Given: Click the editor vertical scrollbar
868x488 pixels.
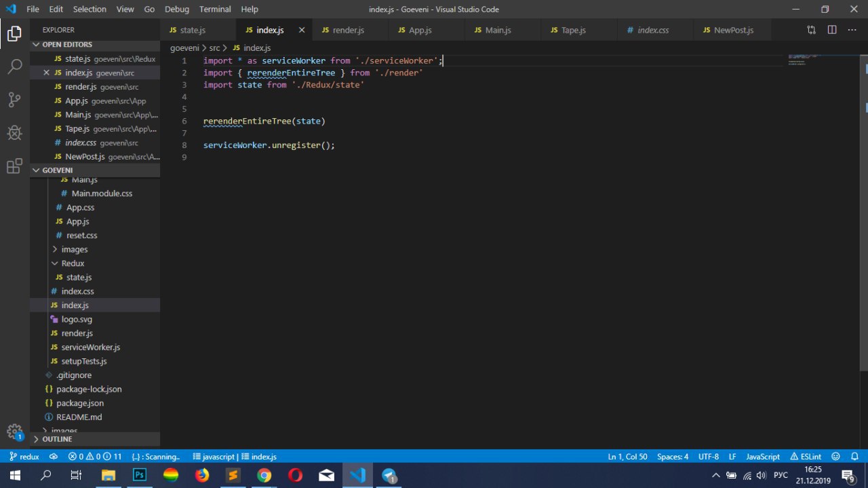Looking at the screenshot, I should tap(864, 204).
